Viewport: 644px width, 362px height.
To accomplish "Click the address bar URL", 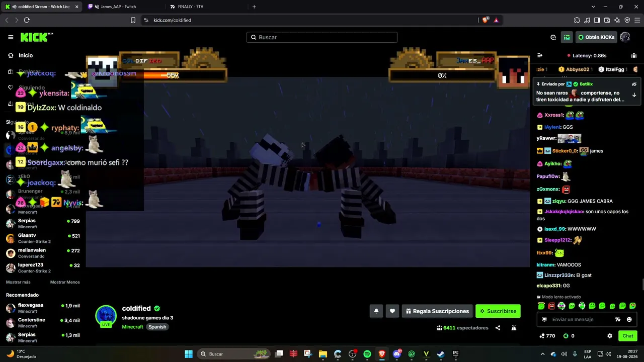I will [x=172, y=20].
